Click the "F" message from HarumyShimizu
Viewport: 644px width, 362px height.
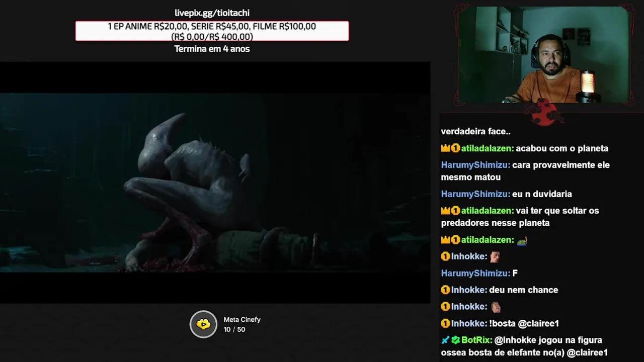[x=515, y=273]
